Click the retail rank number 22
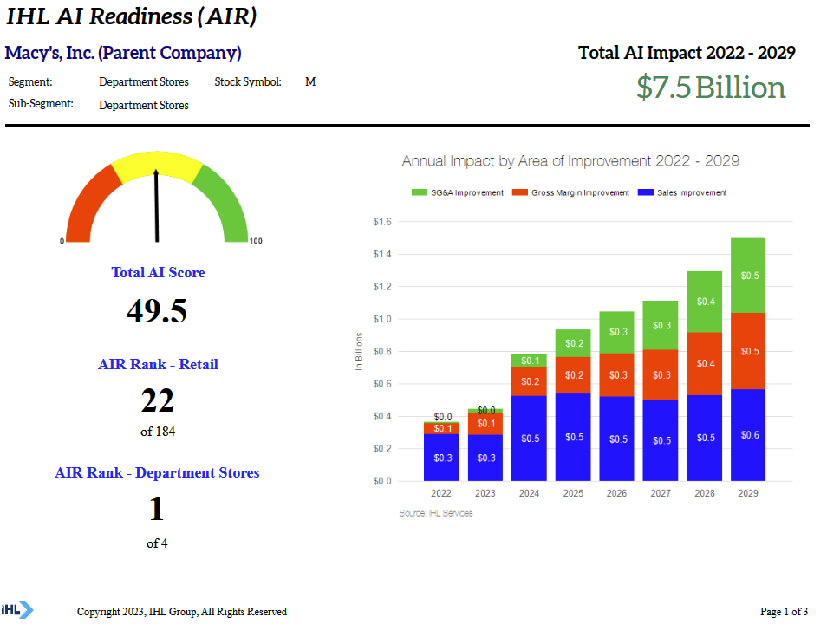 coord(158,400)
